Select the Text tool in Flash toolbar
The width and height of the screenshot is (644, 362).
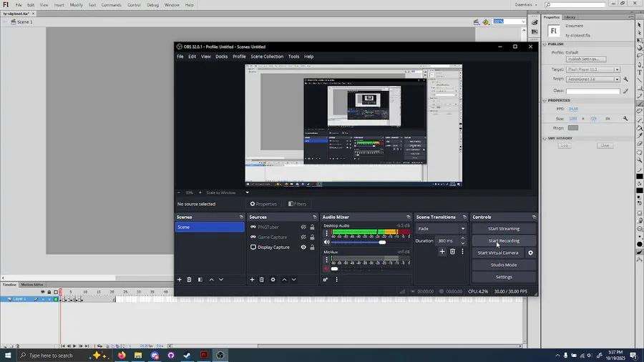click(x=640, y=72)
